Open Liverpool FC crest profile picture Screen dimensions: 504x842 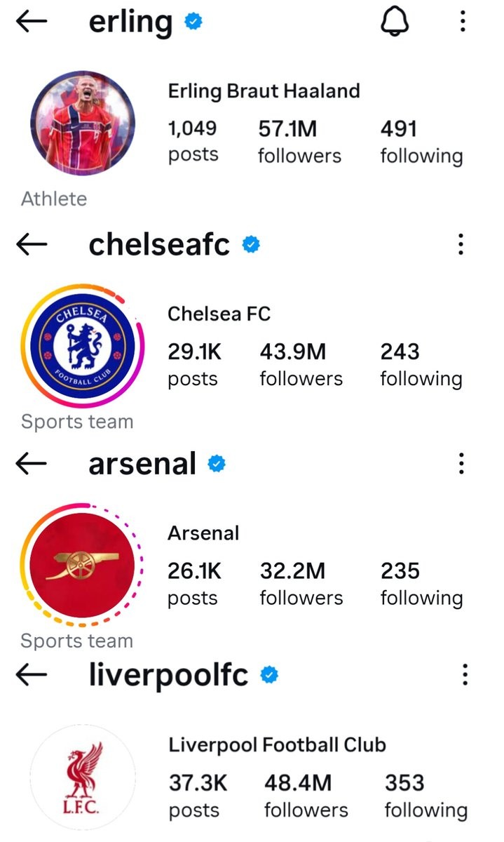(x=83, y=777)
